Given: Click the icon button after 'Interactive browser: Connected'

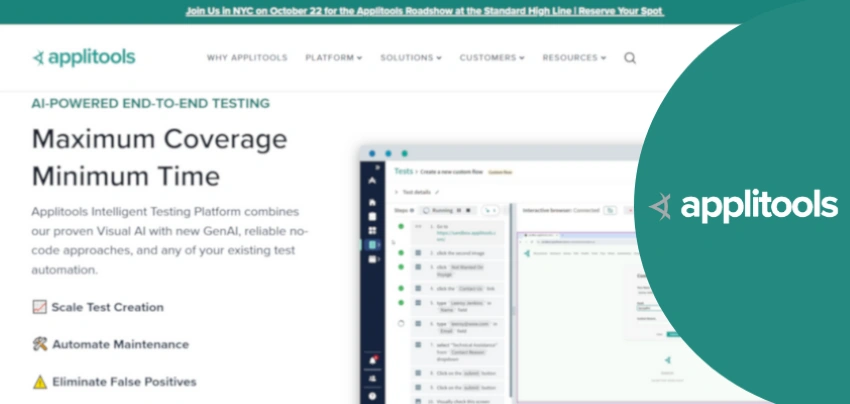Looking at the screenshot, I should 610,210.
